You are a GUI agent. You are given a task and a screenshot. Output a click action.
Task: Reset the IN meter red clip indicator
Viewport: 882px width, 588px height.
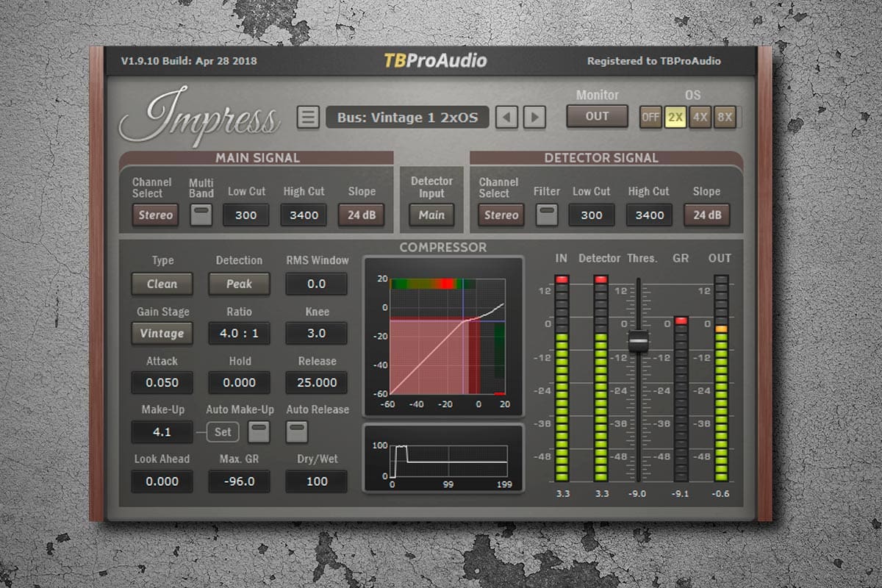(562, 279)
